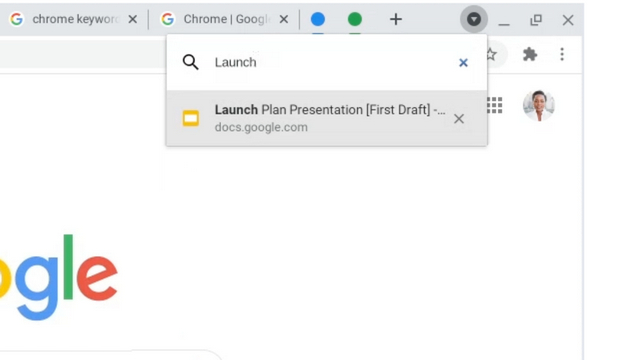Open the tab search dropdown arrow button

click(473, 19)
